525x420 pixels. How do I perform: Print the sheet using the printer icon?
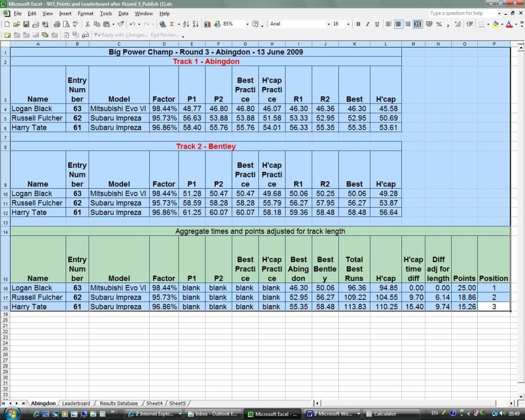57,24
